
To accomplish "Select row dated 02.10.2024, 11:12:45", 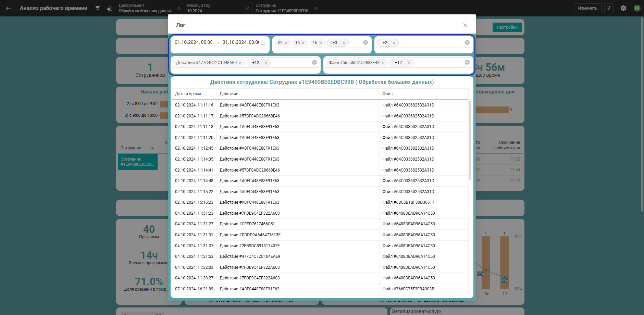I will [320, 148].
